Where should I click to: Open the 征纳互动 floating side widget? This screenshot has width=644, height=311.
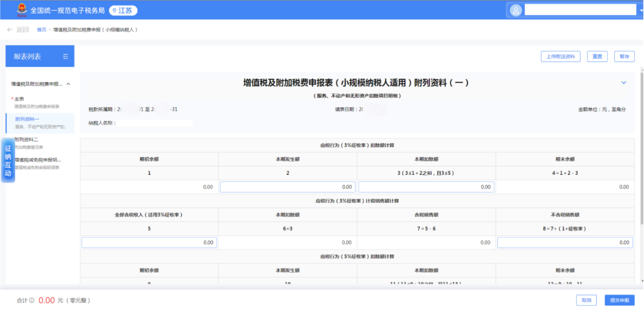click(8, 161)
